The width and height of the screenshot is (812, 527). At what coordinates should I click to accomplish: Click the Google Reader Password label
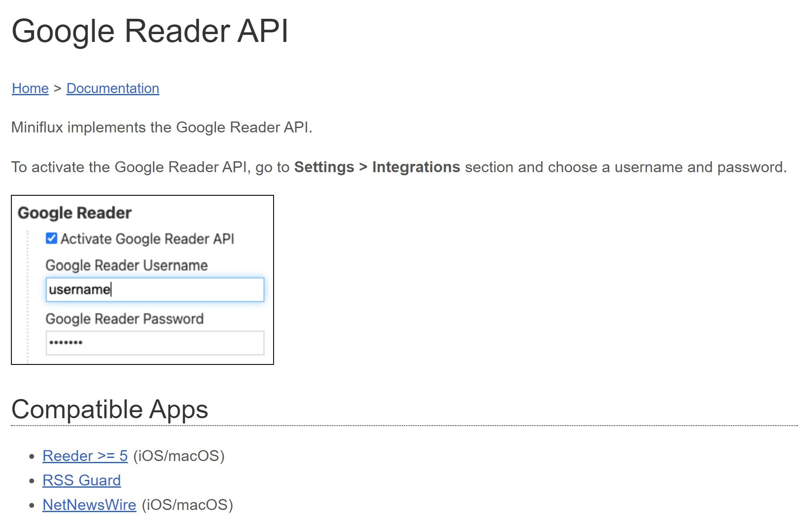[x=125, y=319]
